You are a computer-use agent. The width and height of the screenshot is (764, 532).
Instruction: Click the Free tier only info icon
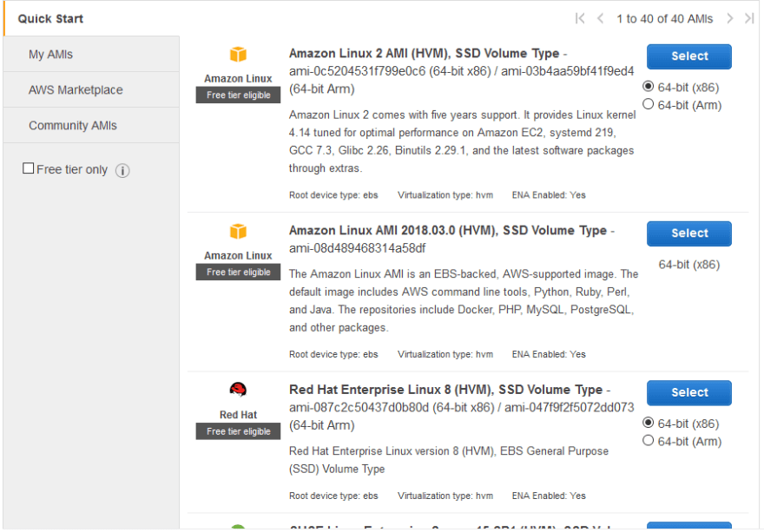tap(122, 170)
